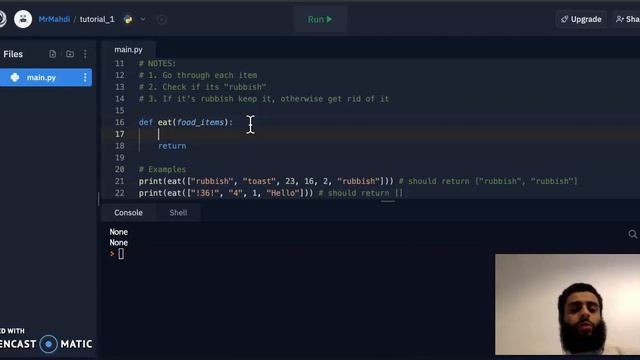Click the print statement on line 22

click(226, 193)
